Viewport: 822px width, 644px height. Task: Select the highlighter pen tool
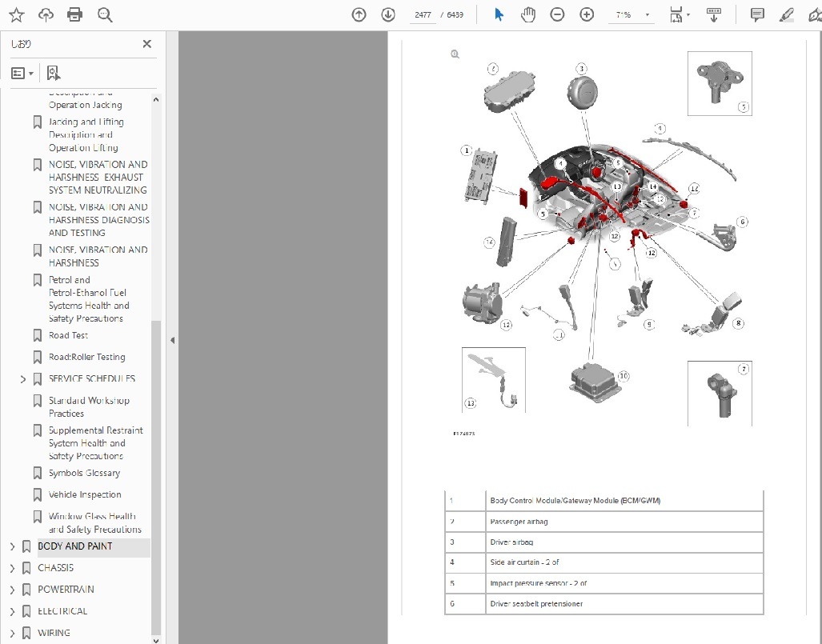pyautogui.click(x=786, y=14)
